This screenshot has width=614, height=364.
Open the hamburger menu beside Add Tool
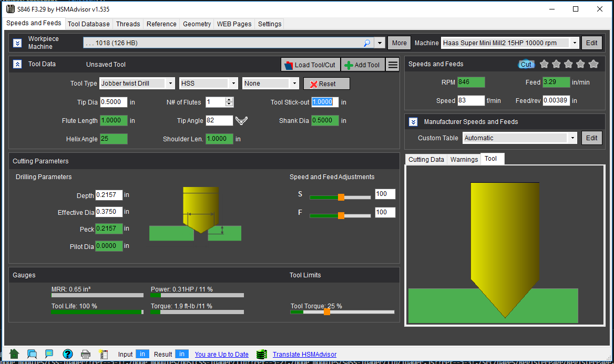coord(393,65)
